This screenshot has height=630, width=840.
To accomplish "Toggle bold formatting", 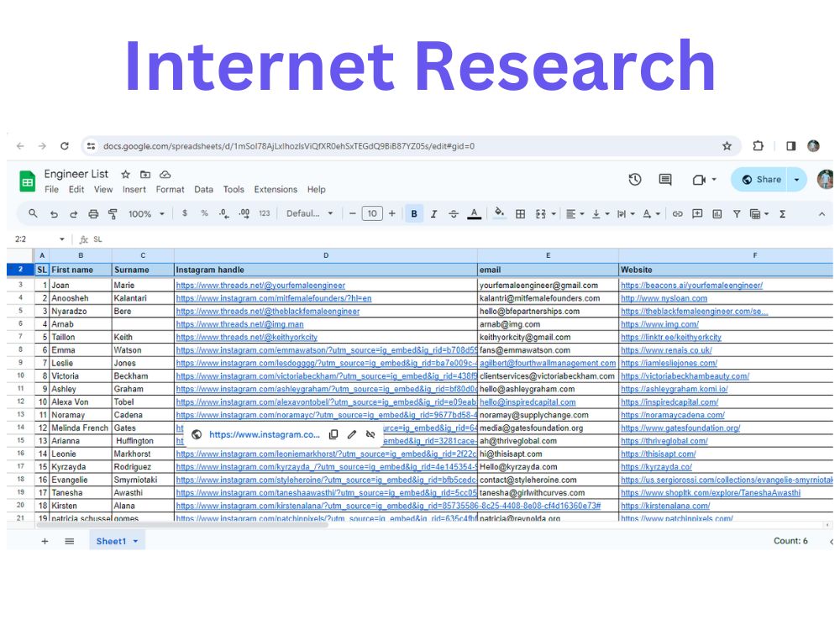I will click(x=413, y=213).
